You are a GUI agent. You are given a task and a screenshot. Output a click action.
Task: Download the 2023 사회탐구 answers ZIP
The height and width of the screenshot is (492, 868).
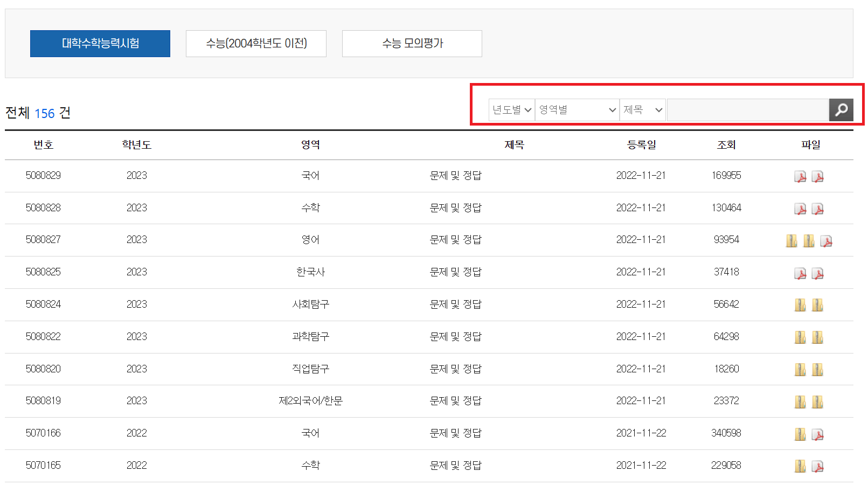point(817,304)
